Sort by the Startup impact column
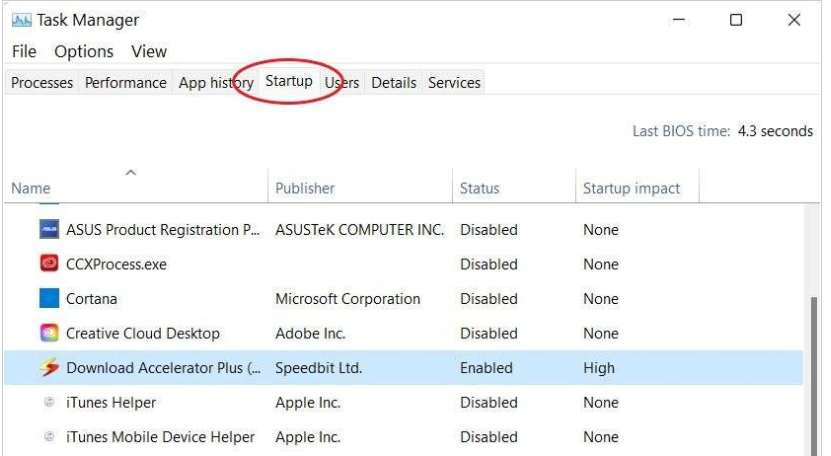The image size is (831, 456). [631, 188]
